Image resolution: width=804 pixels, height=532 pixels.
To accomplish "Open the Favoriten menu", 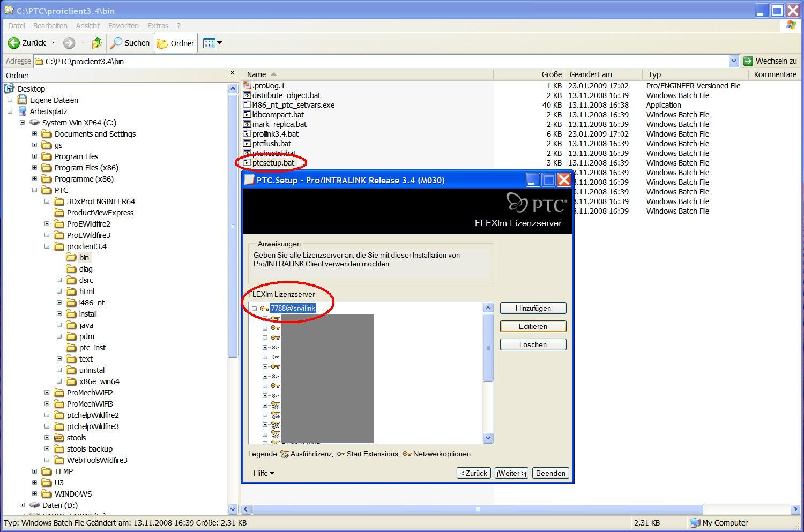I will coord(123,26).
